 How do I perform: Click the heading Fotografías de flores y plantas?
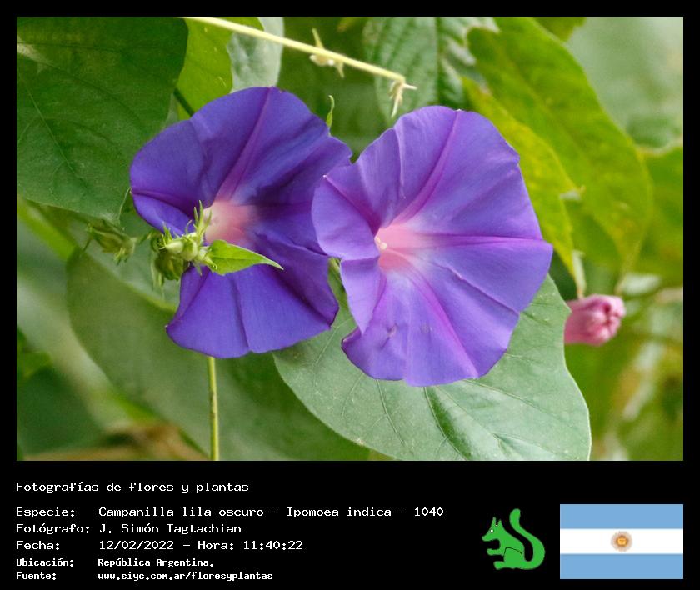click(x=132, y=487)
